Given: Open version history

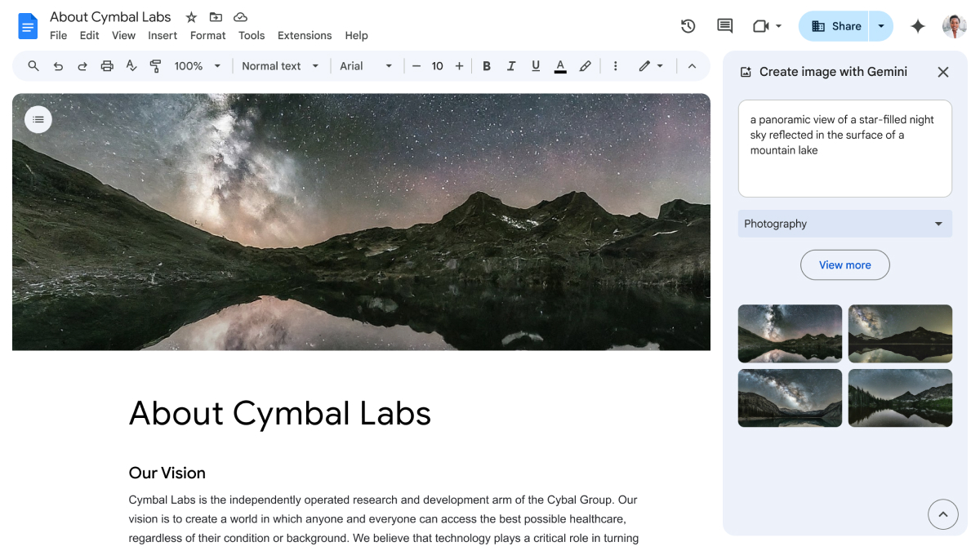Looking at the screenshot, I should [688, 25].
